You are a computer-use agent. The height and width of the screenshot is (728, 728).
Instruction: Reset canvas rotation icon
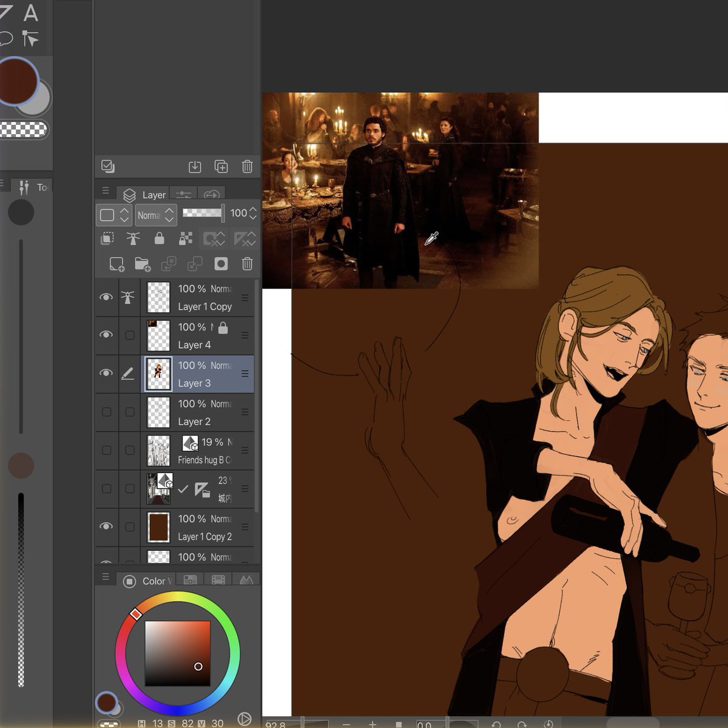(548, 724)
